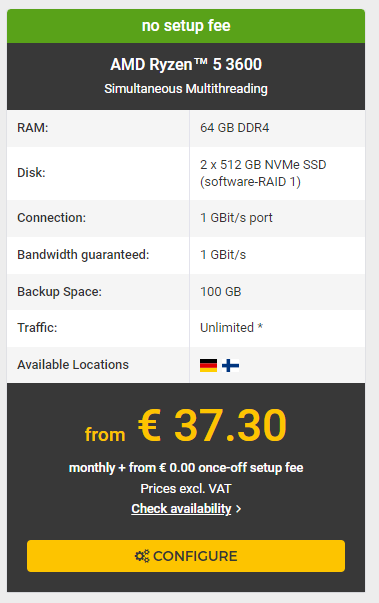Click the Prices excl. VAT text

186,489
